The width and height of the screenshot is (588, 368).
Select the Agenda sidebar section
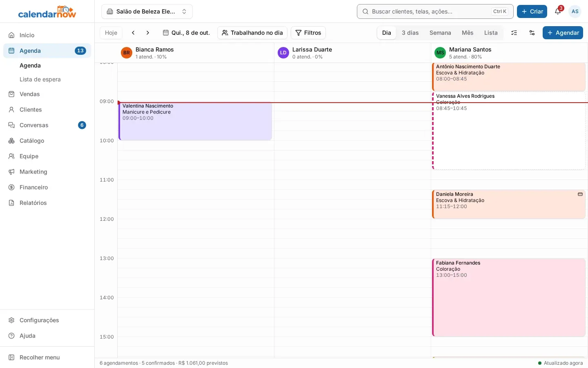point(47,51)
